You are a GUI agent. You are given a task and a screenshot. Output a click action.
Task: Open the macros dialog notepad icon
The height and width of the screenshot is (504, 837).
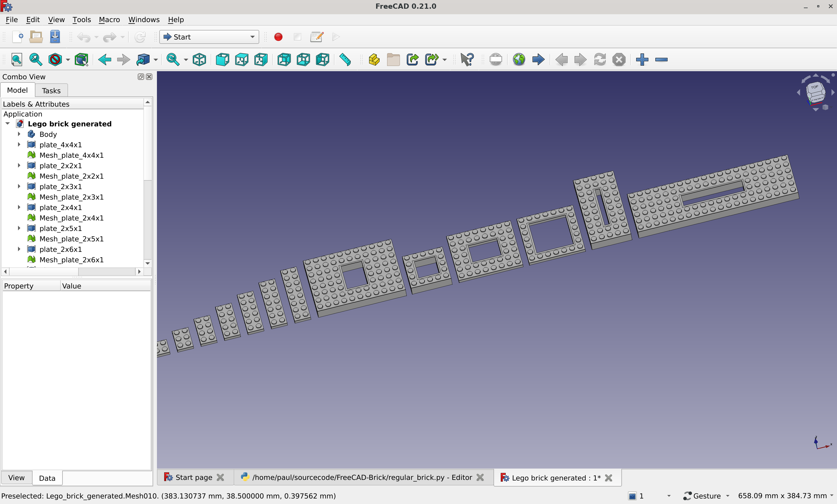316,37
